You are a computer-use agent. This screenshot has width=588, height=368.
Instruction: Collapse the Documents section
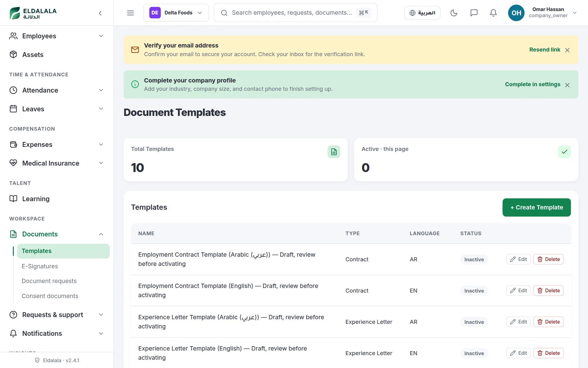57,234
